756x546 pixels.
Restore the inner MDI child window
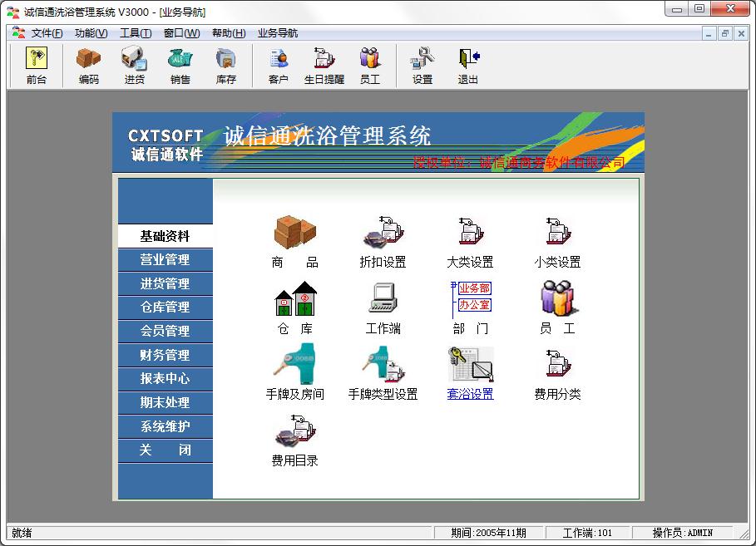tap(724, 34)
